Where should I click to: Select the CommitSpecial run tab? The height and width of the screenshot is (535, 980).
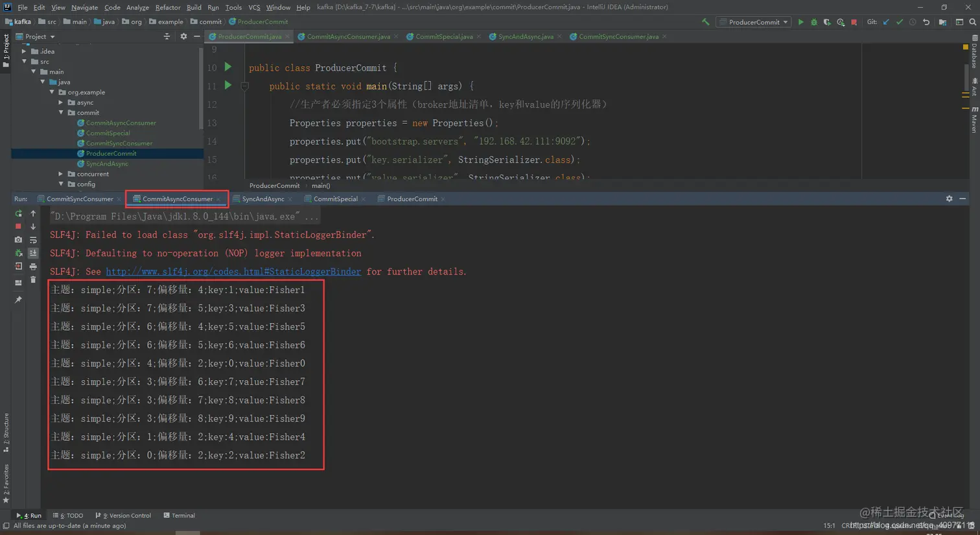tap(335, 199)
